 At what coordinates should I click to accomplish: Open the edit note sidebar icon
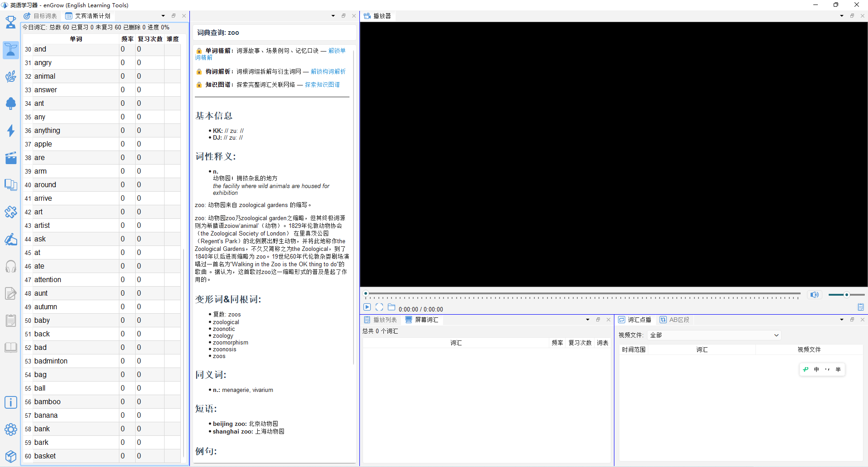click(11, 293)
